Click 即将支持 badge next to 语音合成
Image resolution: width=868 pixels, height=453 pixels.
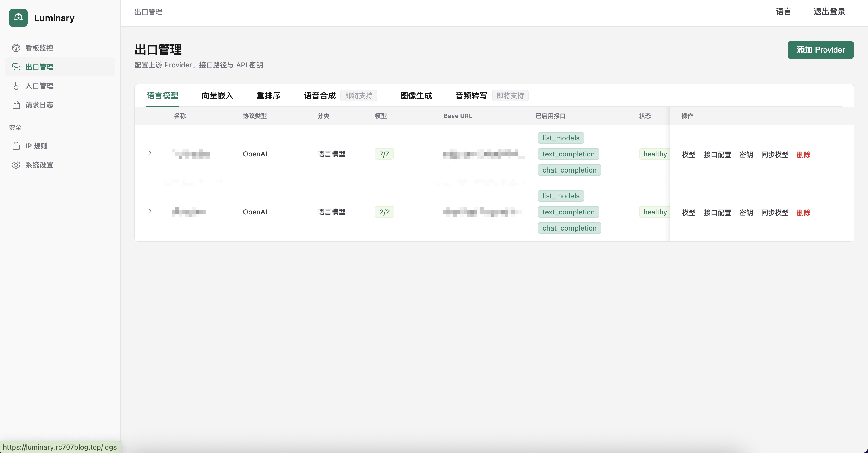359,96
